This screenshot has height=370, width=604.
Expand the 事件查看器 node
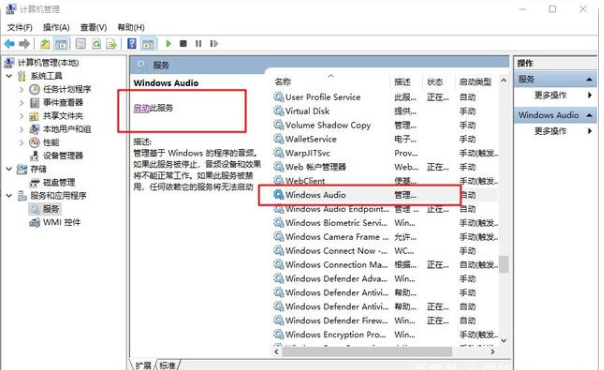tap(22, 103)
